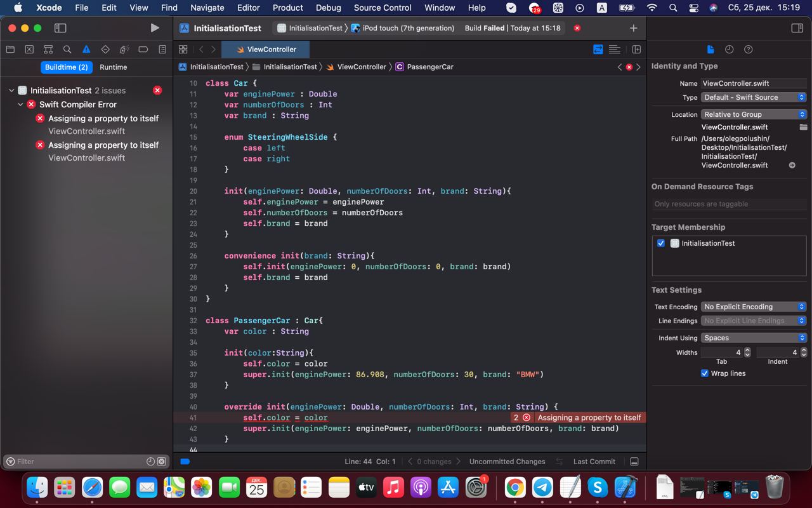Open the Find navigator magnifier icon
This screenshot has height=508, width=812.
pos(67,50)
